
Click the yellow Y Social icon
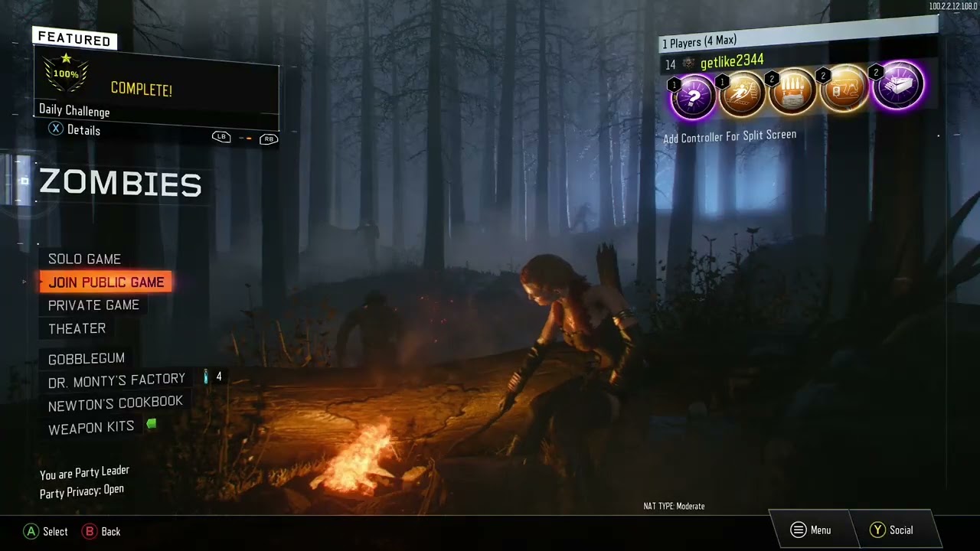pos(877,530)
